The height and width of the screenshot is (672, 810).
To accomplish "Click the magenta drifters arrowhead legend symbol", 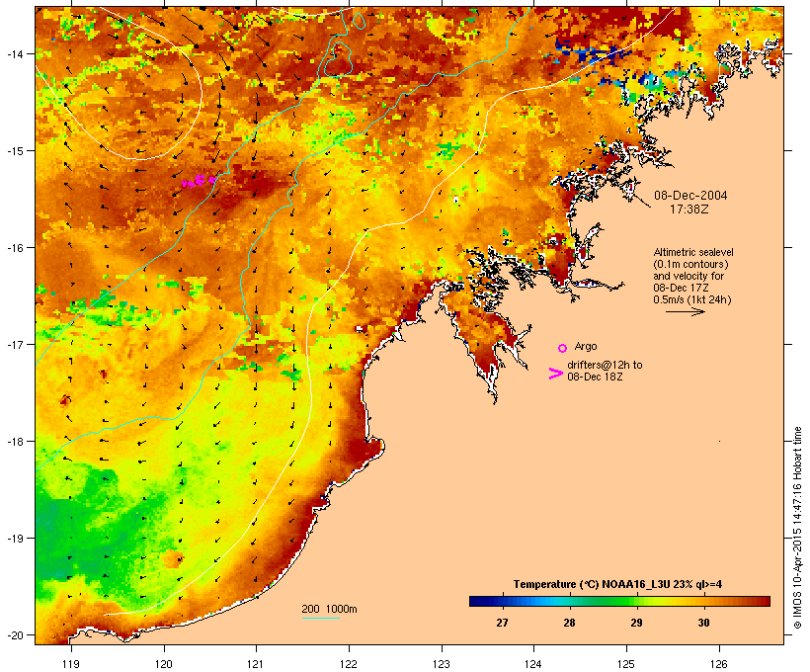I will (555, 374).
